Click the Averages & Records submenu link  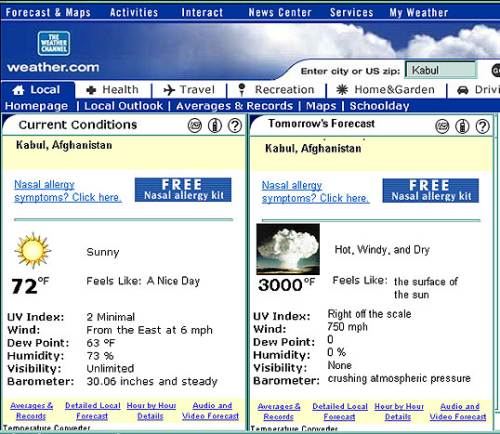(234, 106)
